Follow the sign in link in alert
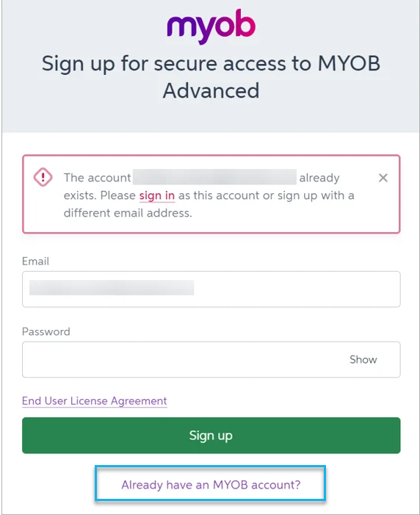 tap(157, 195)
